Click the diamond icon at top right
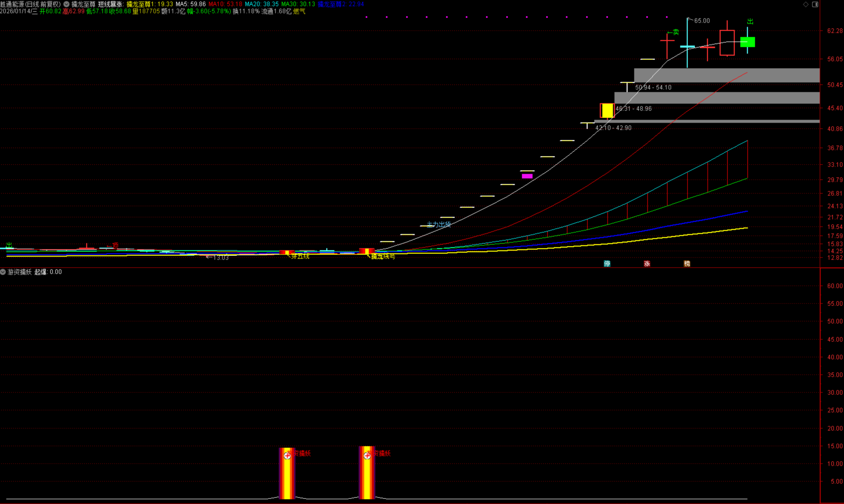The width and height of the screenshot is (844, 504). click(x=805, y=4)
